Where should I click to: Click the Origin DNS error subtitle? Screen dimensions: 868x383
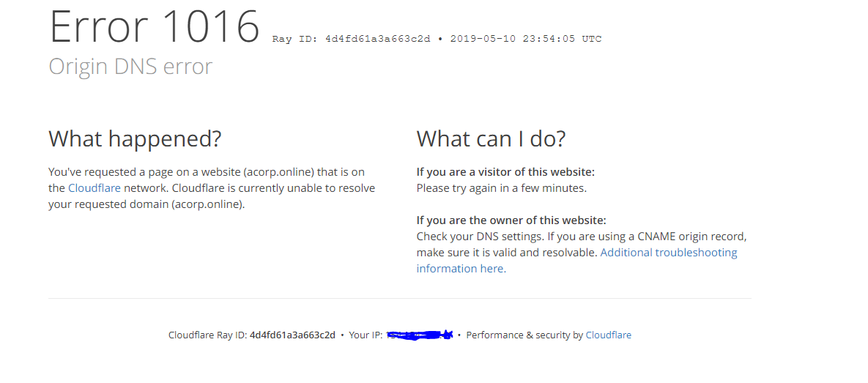tap(130, 67)
